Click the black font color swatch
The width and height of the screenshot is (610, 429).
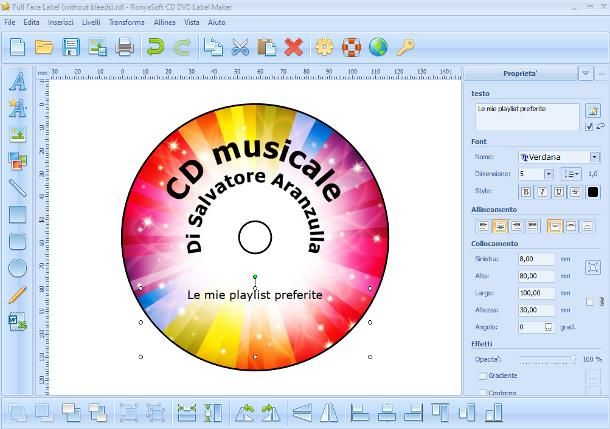(593, 192)
